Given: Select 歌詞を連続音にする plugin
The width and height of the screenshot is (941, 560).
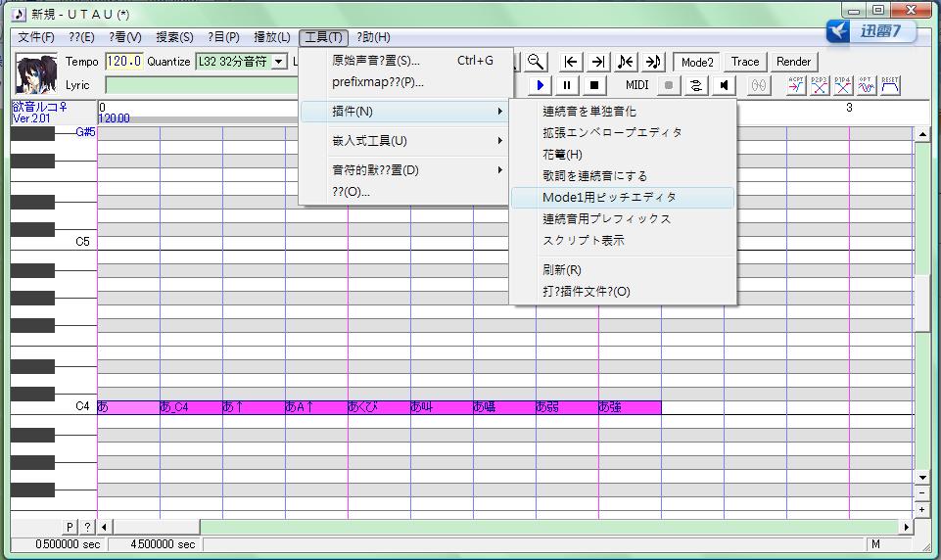Looking at the screenshot, I should coord(623,176).
